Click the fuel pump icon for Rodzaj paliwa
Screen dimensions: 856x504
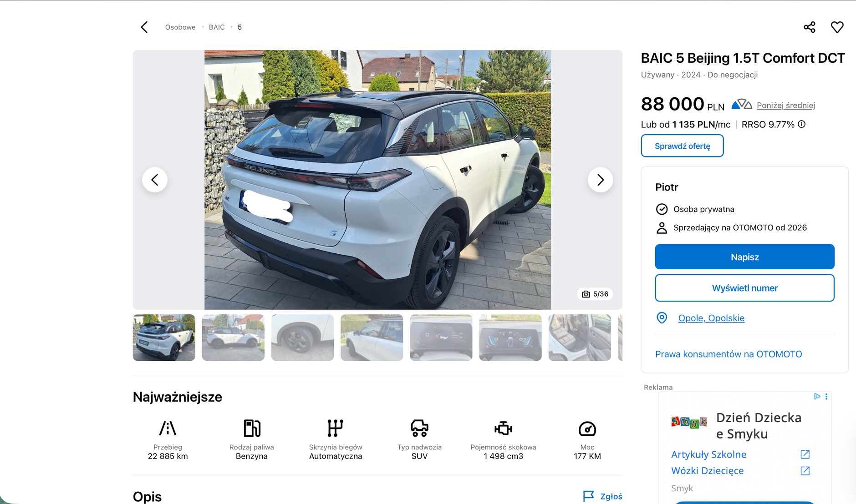pyautogui.click(x=252, y=428)
